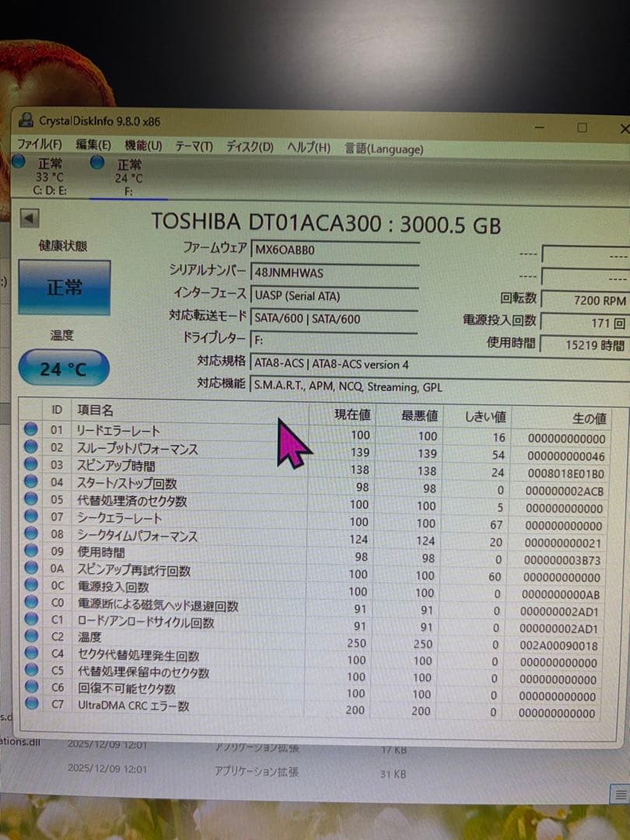The height and width of the screenshot is (840, 630).
Task: Select the シークエラーレート row name
Action: 120,518
